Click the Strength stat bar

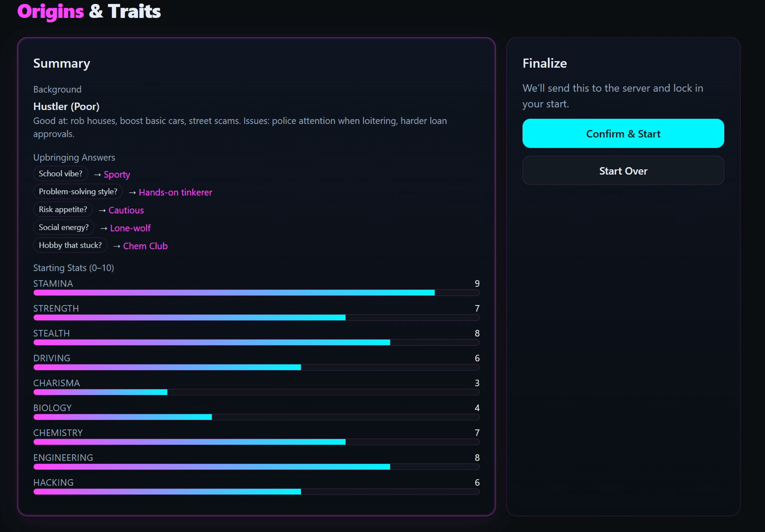tap(256, 318)
